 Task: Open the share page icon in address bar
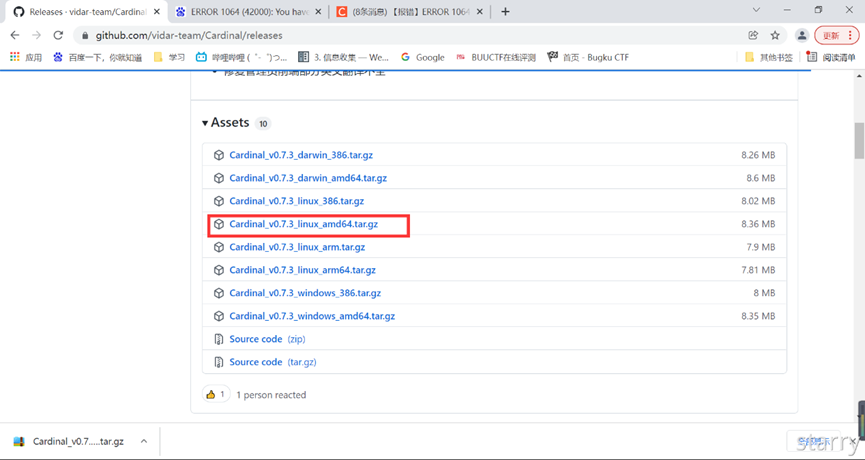point(753,35)
